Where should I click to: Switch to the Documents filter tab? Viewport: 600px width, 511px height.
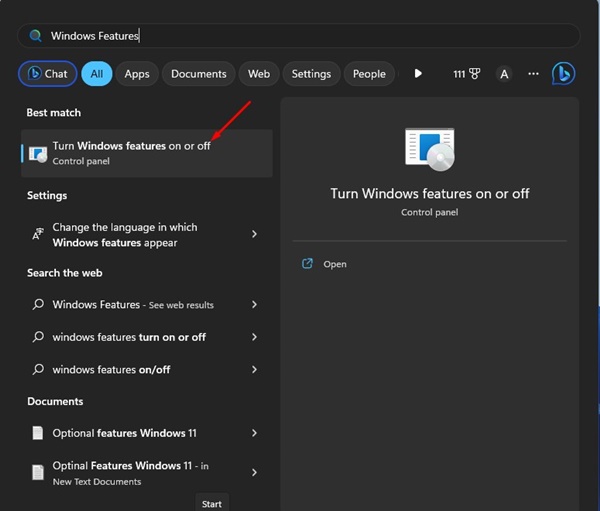pos(199,74)
